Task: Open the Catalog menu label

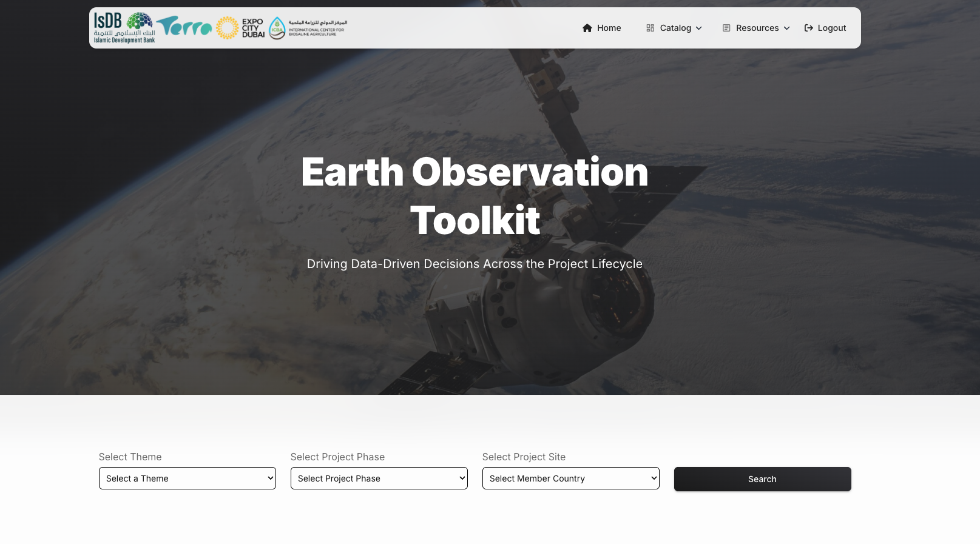Action: (x=675, y=28)
